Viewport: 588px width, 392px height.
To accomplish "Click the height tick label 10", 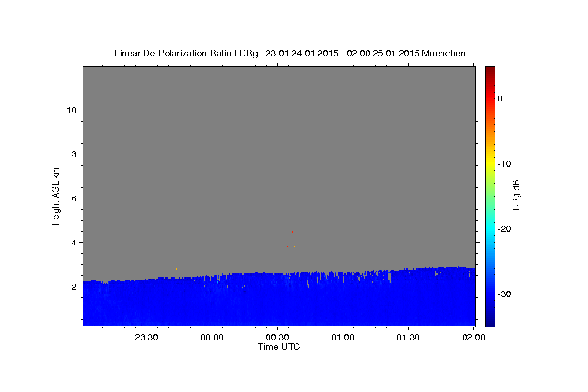I will [x=72, y=110].
